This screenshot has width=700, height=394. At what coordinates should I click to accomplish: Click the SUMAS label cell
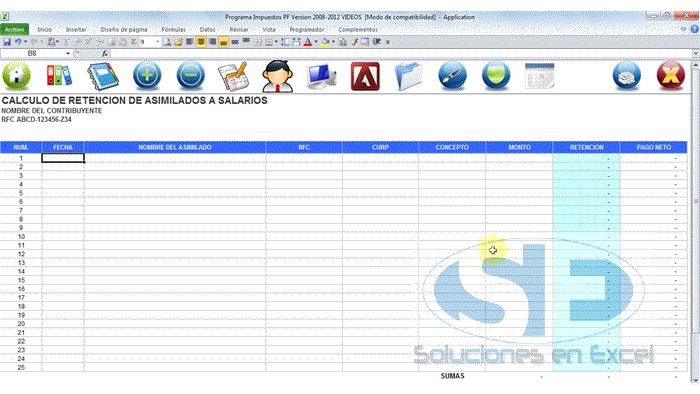pos(452,376)
